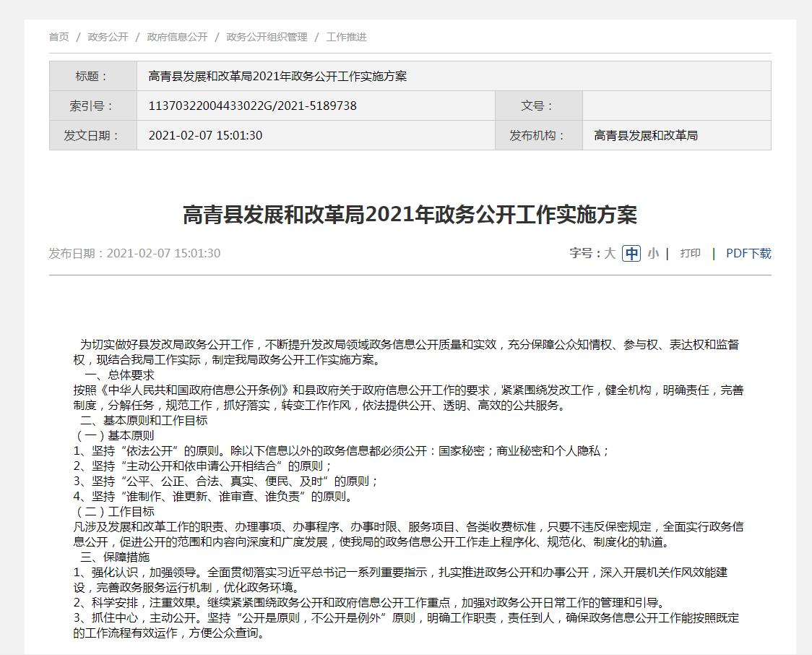Viewport: 812px width, 655px height.
Task: Switch font size to 小 (small)
Action: click(x=653, y=253)
